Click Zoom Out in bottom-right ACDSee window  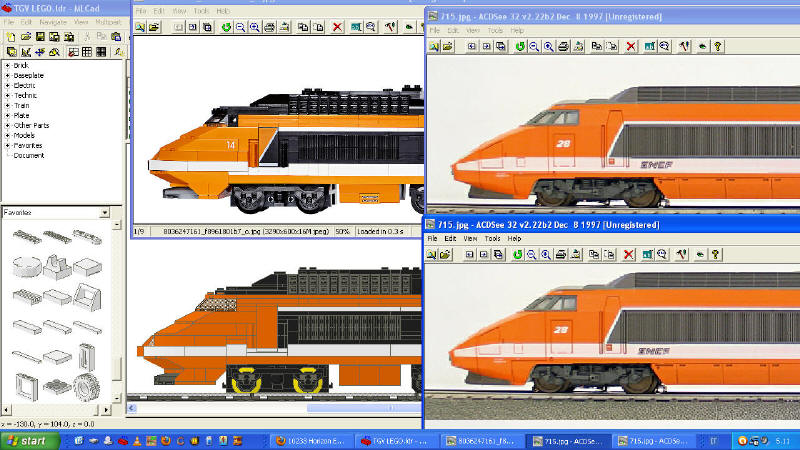click(x=532, y=255)
